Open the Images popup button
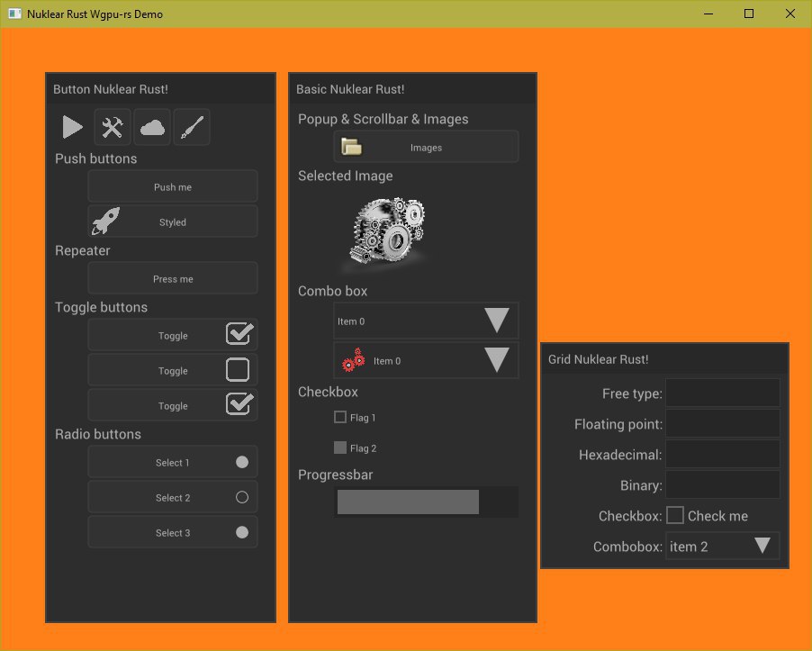812x651 pixels. point(426,147)
